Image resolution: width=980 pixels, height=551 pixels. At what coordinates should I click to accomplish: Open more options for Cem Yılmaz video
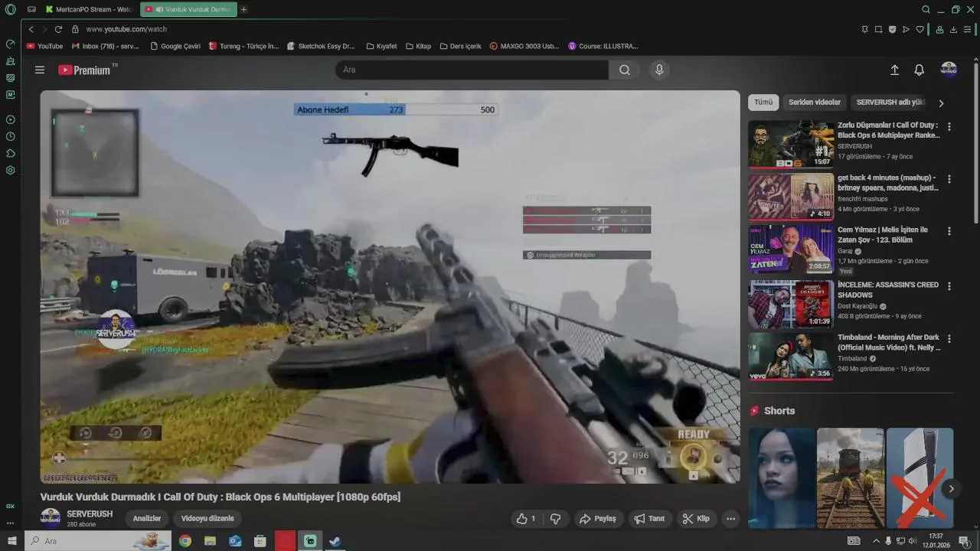click(949, 231)
